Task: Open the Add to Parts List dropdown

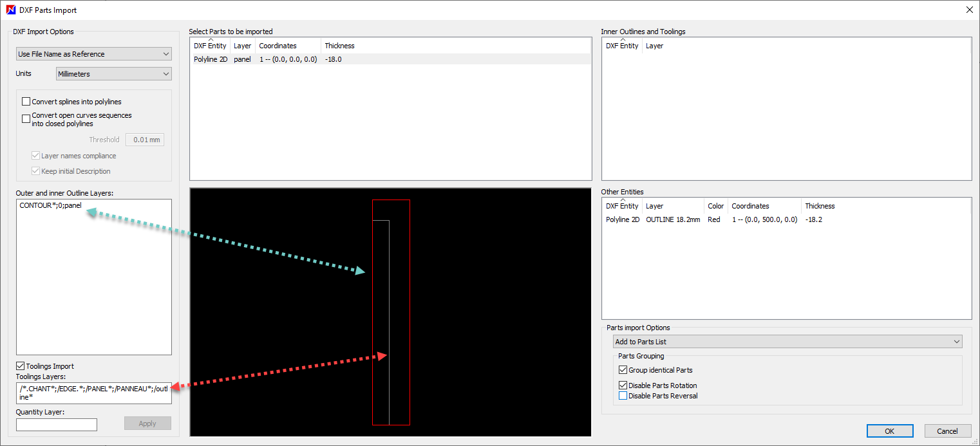Action: pyautogui.click(x=787, y=342)
